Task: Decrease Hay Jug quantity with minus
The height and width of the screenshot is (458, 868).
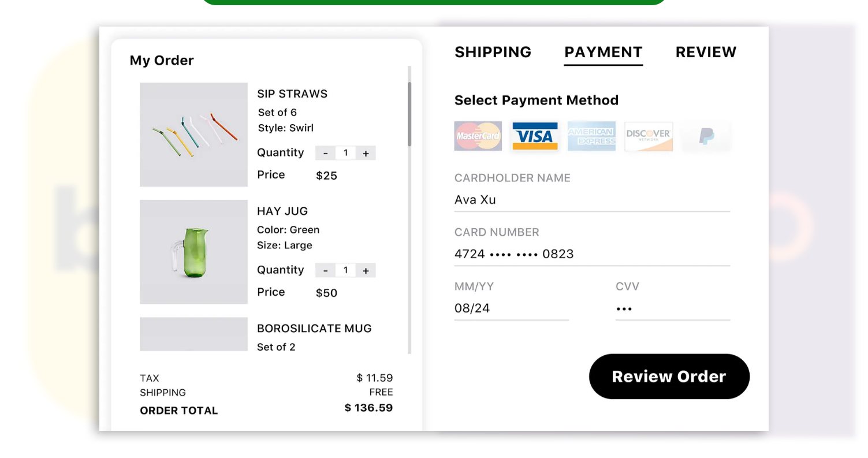Action: 326,270
